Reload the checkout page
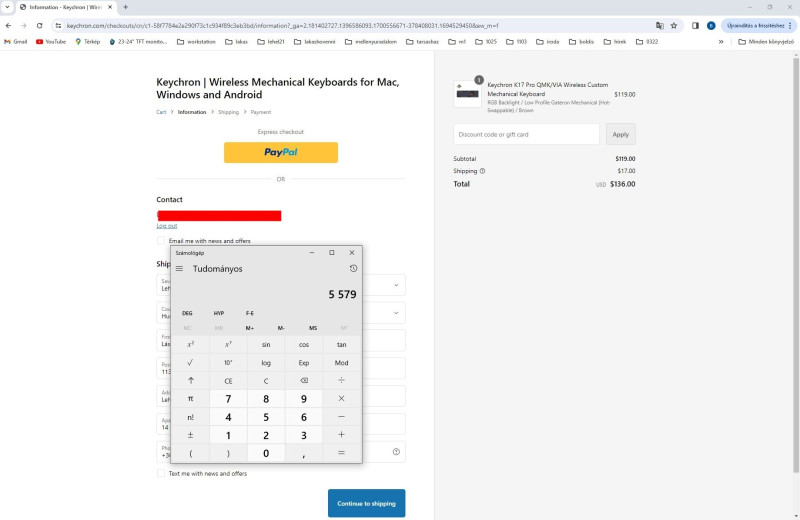This screenshot has height=520, width=800. pos(40,25)
